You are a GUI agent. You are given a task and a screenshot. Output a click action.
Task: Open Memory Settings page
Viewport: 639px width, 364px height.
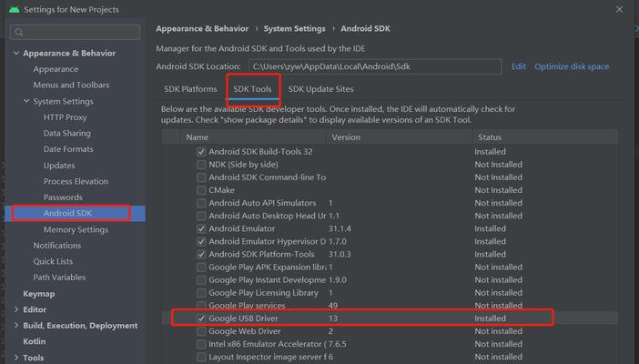point(76,229)
